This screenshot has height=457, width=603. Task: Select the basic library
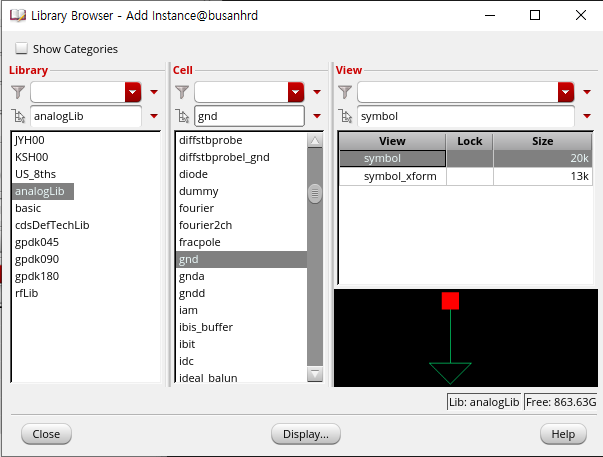pos(28,208)
